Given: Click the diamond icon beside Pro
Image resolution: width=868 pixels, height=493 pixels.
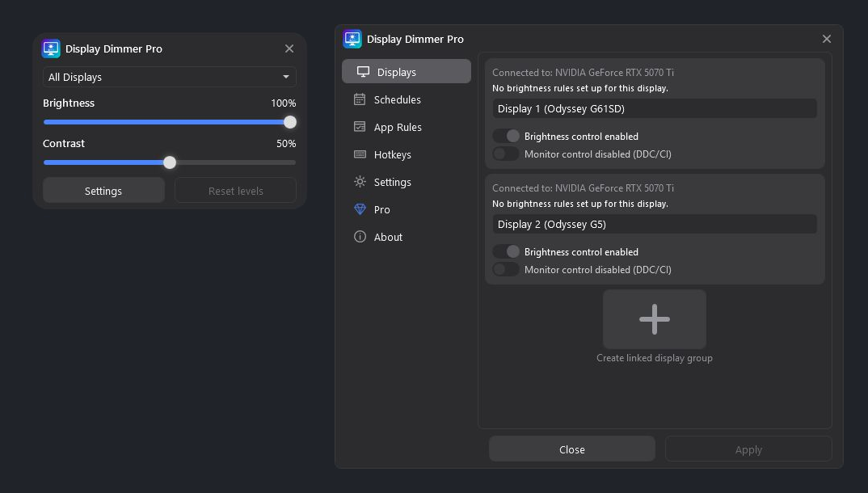Looking at the screenshot, I should 360,209.
